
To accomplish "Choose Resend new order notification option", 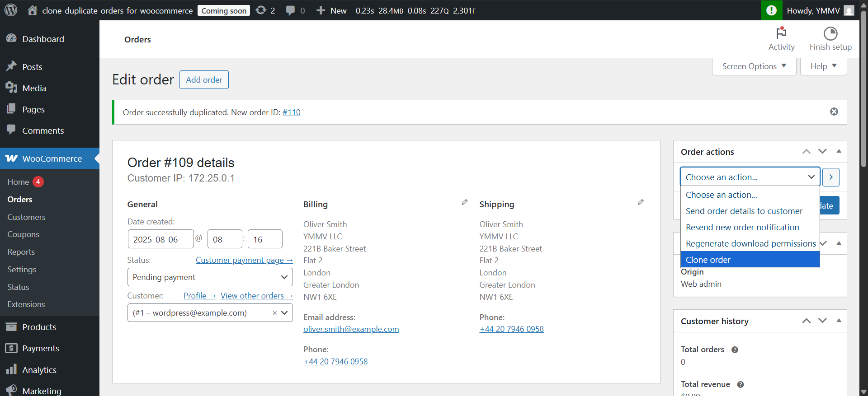I will (x=742, y=227).
